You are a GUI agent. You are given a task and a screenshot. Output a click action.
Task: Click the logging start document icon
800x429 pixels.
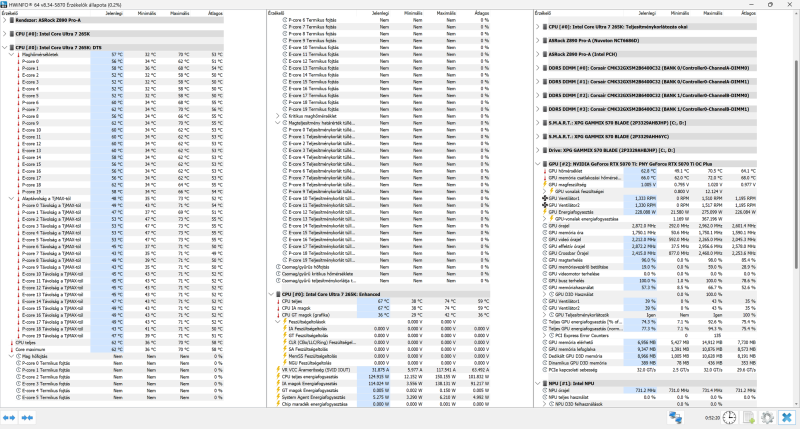coord(748,418)
